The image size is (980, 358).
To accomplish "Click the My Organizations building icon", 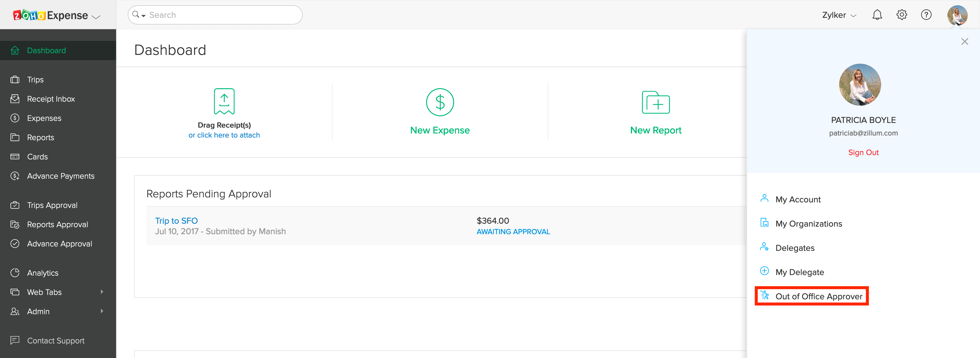I will coord(764,223).
